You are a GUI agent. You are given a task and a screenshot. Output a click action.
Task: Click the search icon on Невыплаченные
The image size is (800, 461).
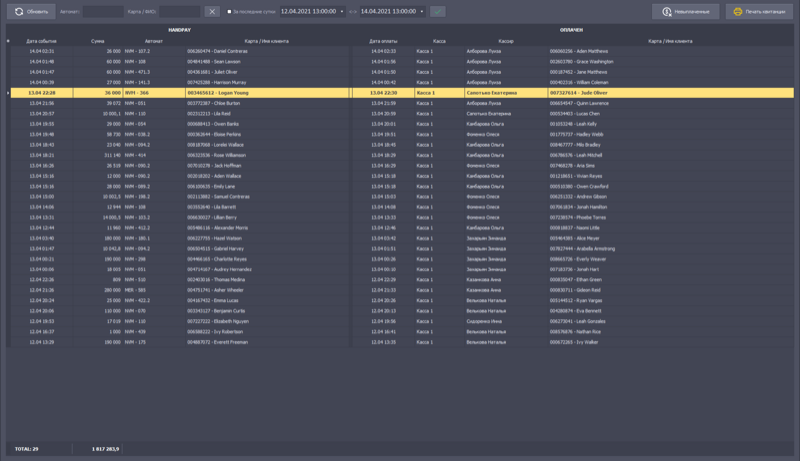664,11
